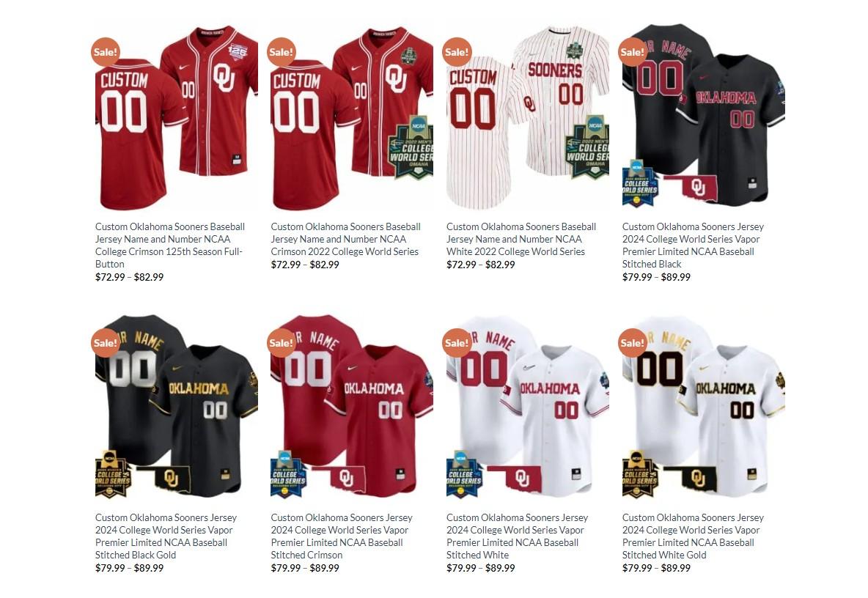This screenshot has height=598, width=868.
Task: Click Sale badge on Stitched White jersey
Action: point(457,343)
